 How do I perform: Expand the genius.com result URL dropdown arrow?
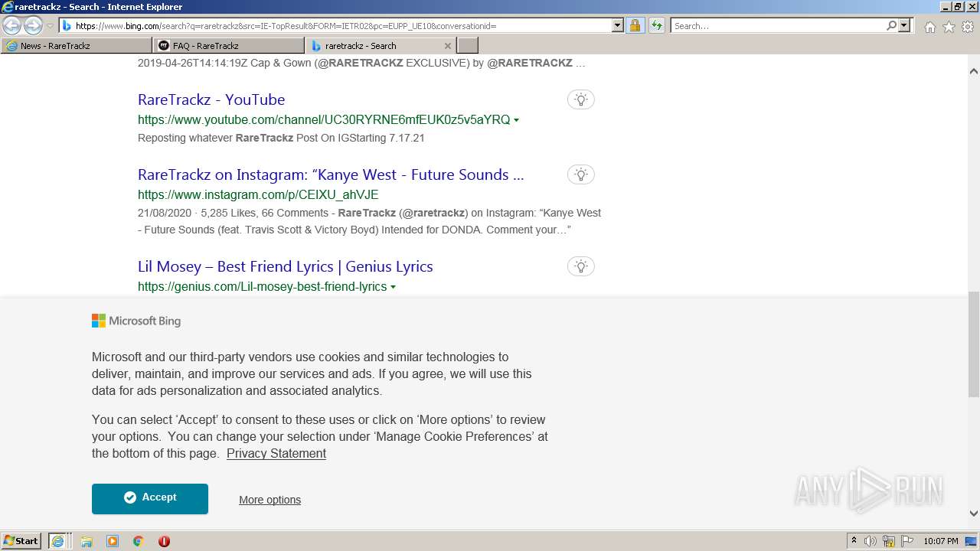[394, 287]
